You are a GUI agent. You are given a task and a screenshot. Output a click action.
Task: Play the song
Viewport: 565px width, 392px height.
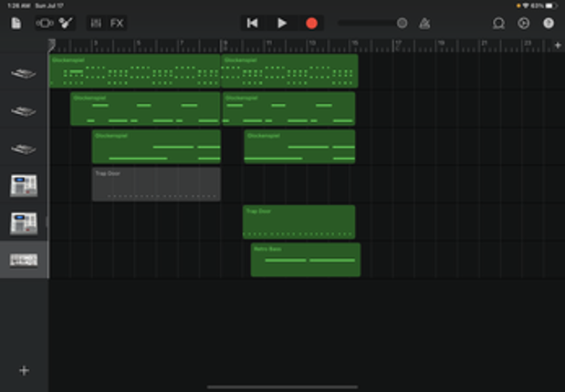(x=282, y=24)
